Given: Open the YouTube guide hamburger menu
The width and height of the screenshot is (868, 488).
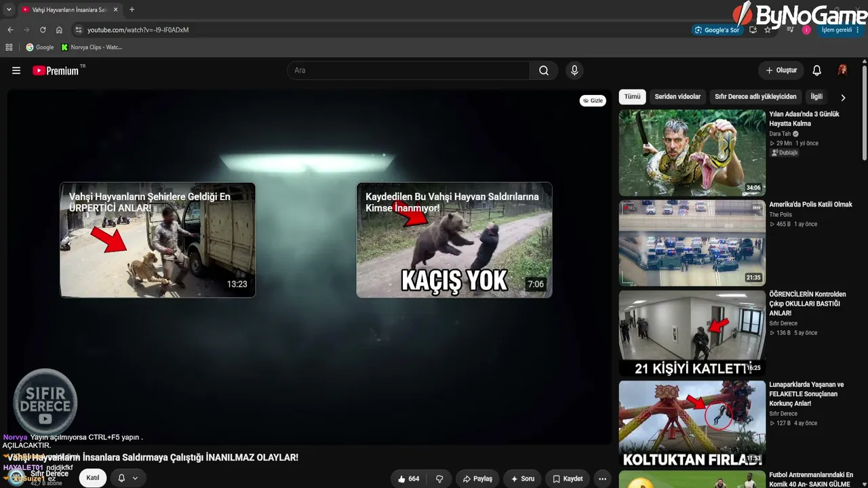Looking at the screenshot, I should pos(16,70).
